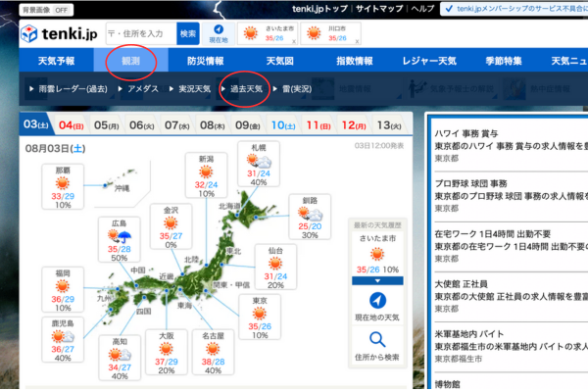Switch to the 03(土) date tab
The image size is (588, 392).
click(x=36, y=124)
